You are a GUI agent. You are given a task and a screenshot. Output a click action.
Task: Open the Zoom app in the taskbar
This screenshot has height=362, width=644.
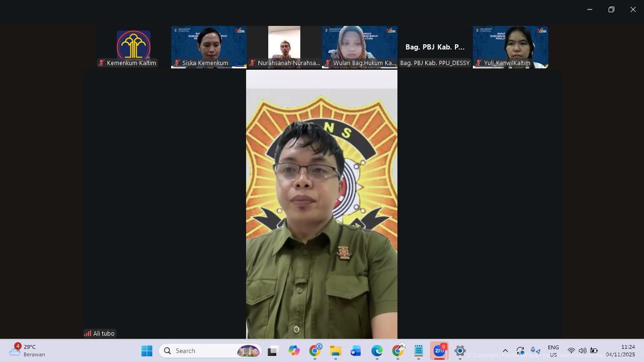coord(439,351)
